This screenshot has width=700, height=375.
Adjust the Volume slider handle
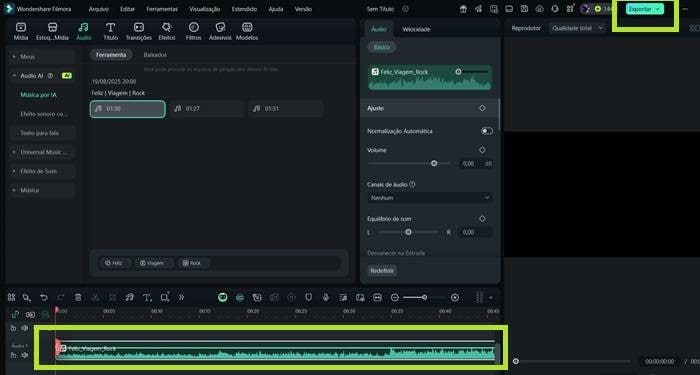[434, 163]
